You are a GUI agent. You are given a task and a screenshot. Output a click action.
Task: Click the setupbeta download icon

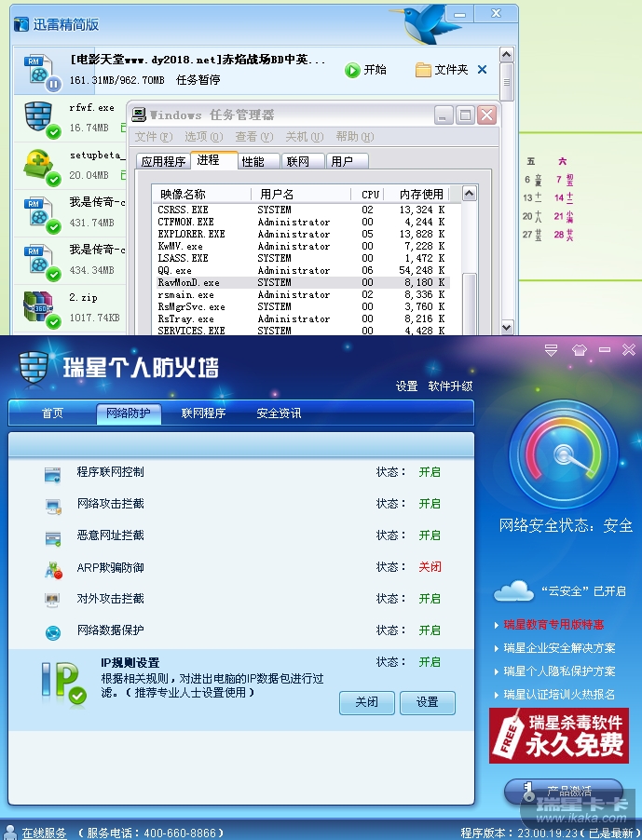[x=40, y=167]
